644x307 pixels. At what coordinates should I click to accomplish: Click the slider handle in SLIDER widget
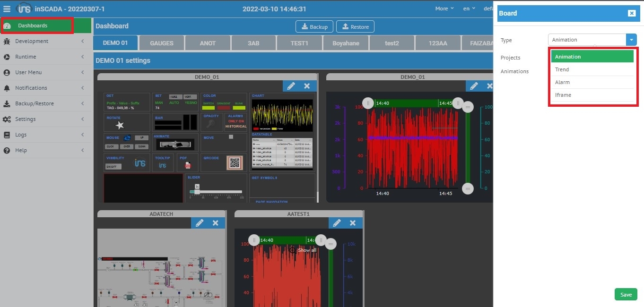click(197, 191)
